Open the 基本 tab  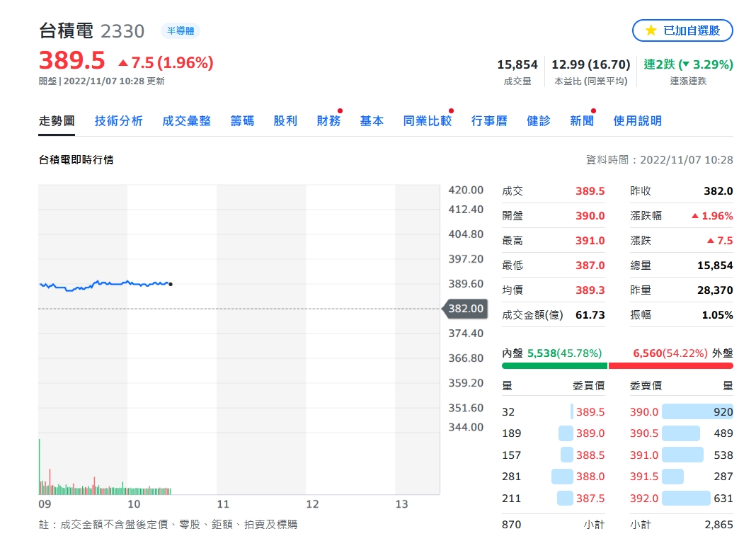tap(372, 121)
